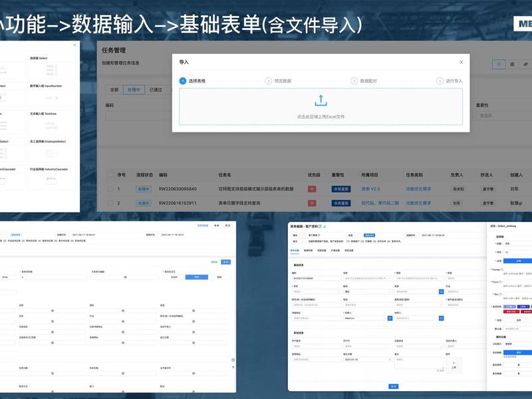The height and width of the screenshot is (399, 532).
Task: Click the 所属项目 column header
Action: coord(370,175)
